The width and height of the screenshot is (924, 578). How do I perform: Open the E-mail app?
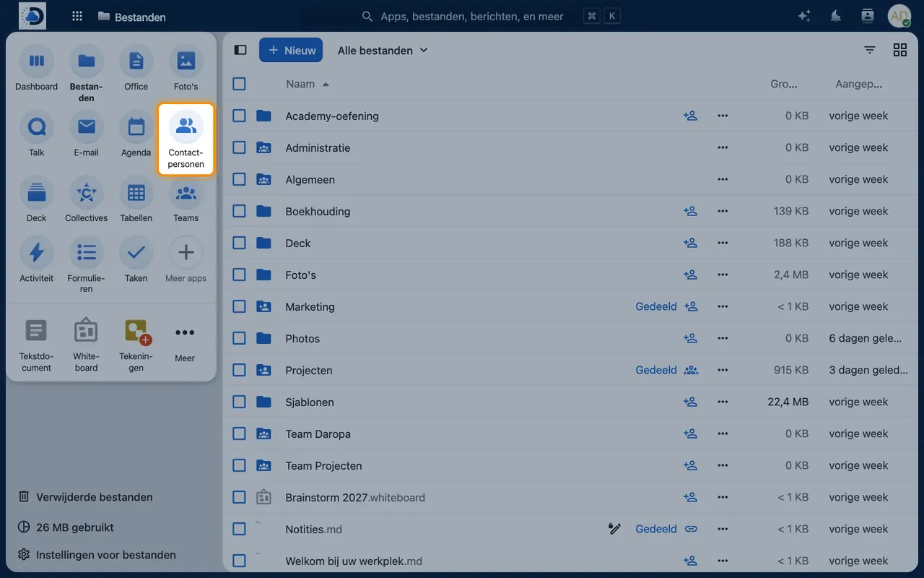click(x=86, y=135)
